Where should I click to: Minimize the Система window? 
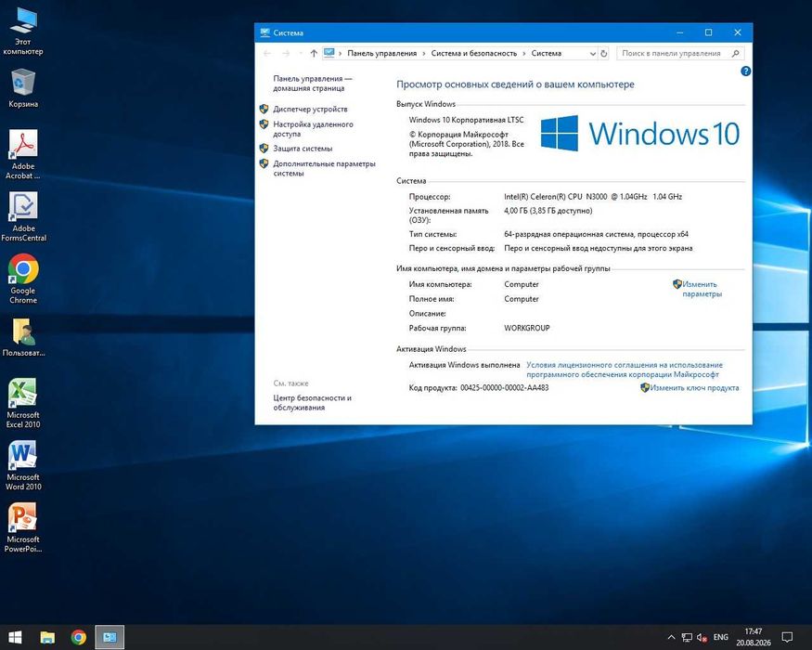[679, 32]
